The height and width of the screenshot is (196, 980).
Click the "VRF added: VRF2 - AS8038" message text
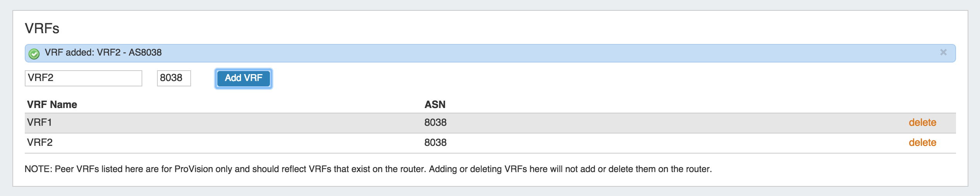[103, 52]
